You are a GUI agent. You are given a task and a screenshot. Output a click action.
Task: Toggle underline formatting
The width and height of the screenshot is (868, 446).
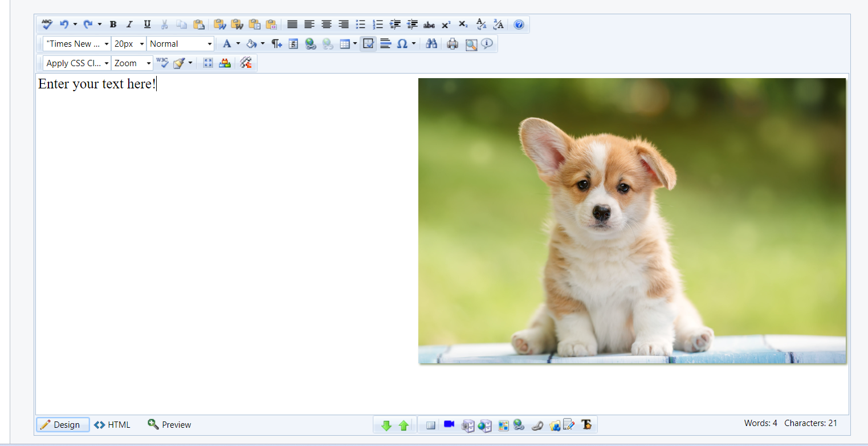(x=147, y=25)
